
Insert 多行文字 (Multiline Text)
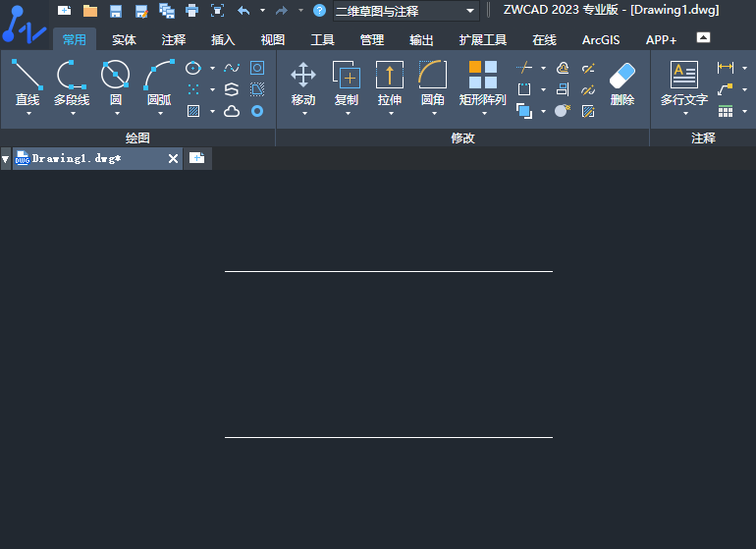684,82
